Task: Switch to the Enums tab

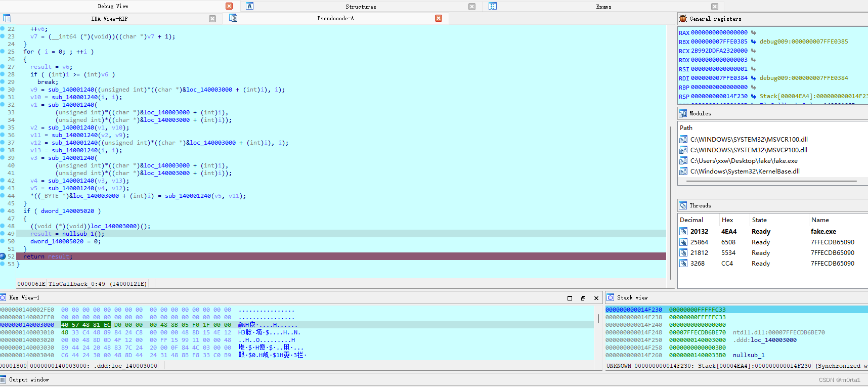Action: point(603,7)
